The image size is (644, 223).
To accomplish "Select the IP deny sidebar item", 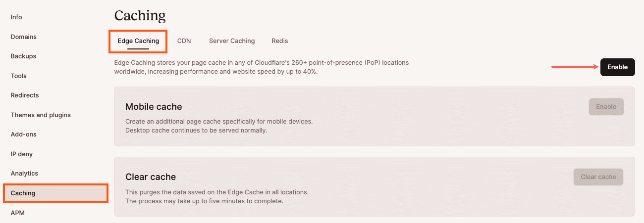I will pos(21,154).
